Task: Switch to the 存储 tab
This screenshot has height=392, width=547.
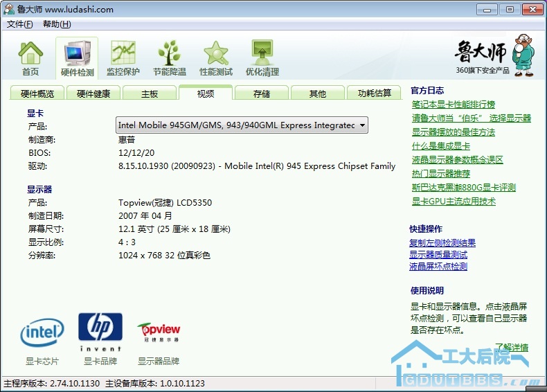Action: (262, 93)
